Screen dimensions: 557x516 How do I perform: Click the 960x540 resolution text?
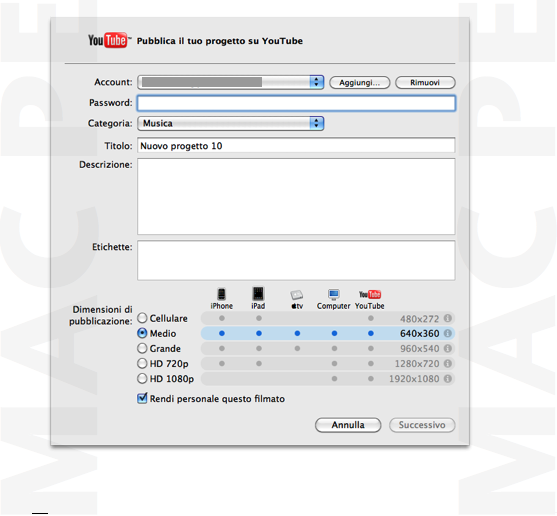click(420, 348)
